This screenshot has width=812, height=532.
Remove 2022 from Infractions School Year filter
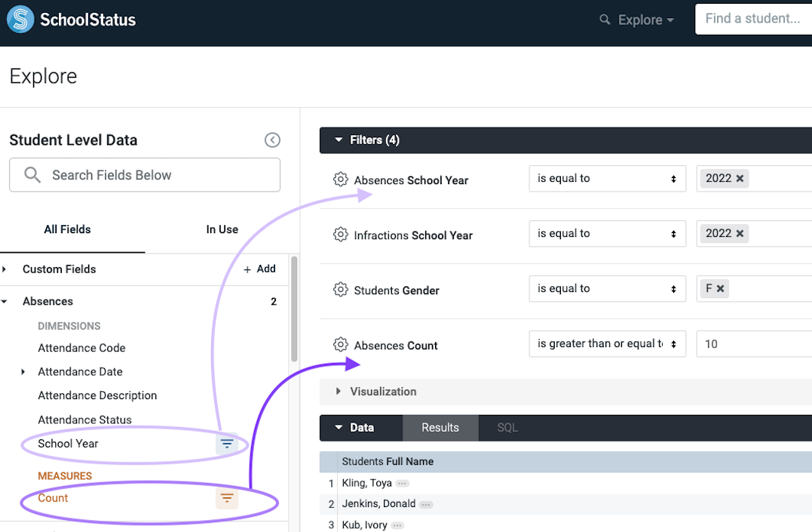pyautogui.click(x=740, y=233)
